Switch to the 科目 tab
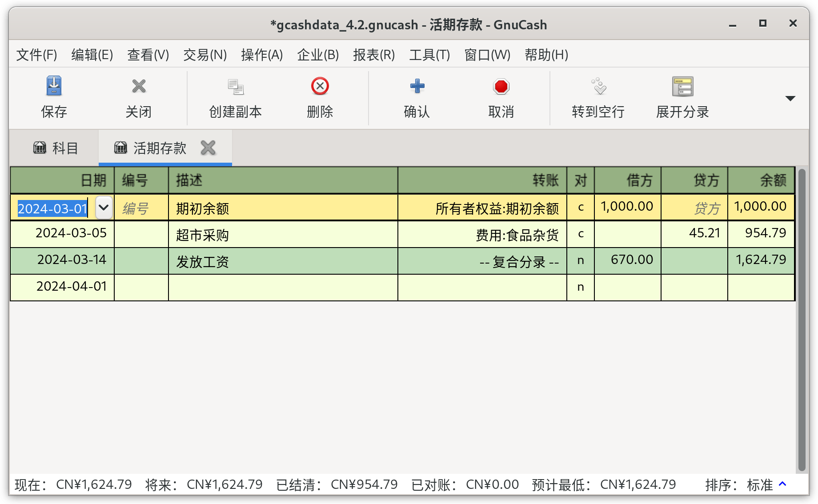The width and height of the screenshot is (818, 504). point(55,148)
